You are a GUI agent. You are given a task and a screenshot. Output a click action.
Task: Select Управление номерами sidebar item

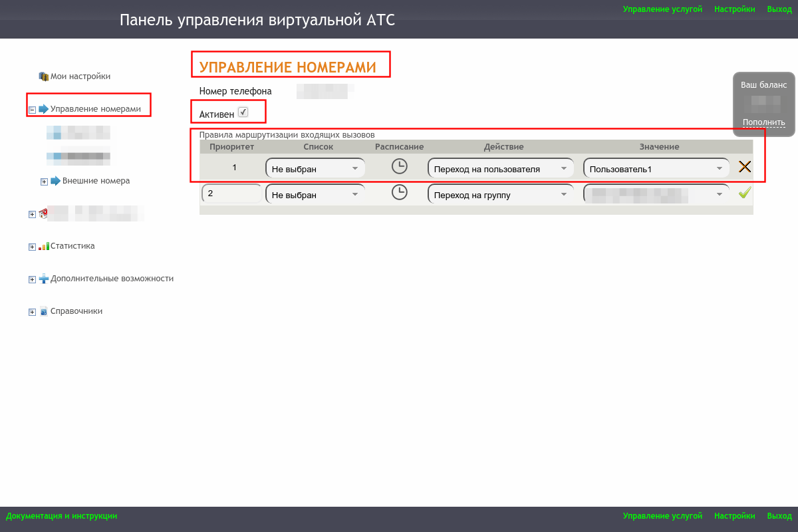96,109
